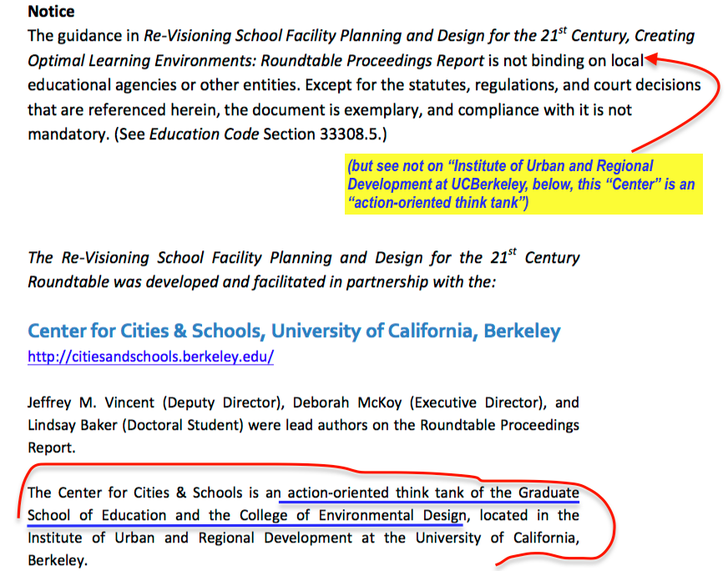Viewport: 728px width, 571px height.
Task: Click the "Notice" bold heading
Action: click(x=51, y=12)
